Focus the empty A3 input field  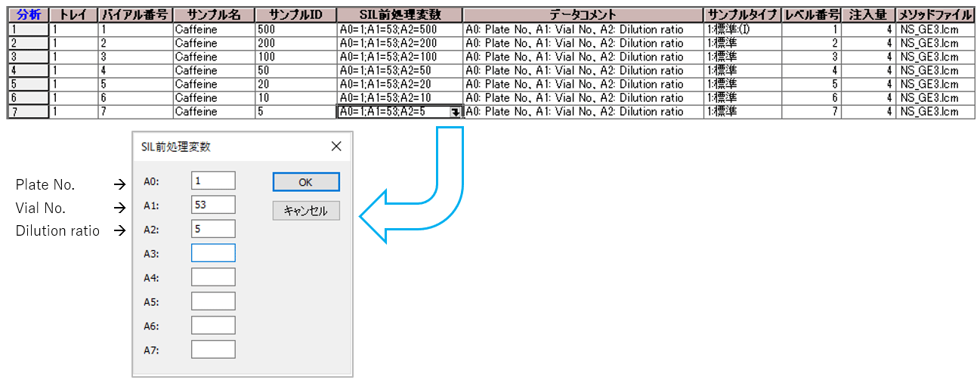(x=213, y=253)
